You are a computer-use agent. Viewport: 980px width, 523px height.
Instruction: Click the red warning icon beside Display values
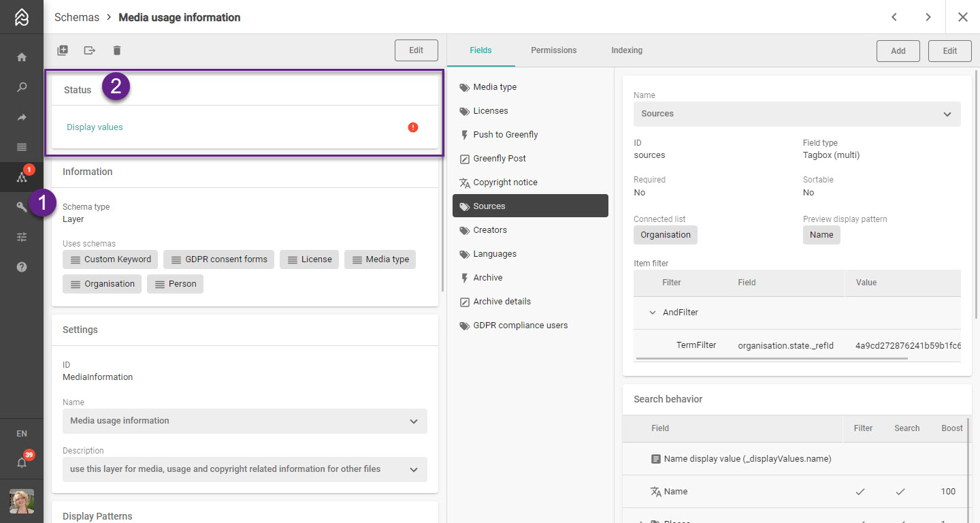413,127
